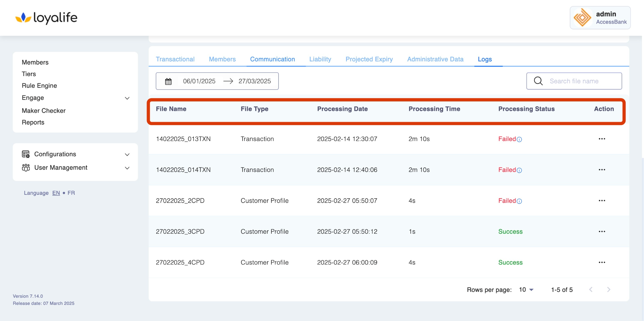
Task: Open info icon beside 14022025_013TXN Failed status
Action: [519, 139]
